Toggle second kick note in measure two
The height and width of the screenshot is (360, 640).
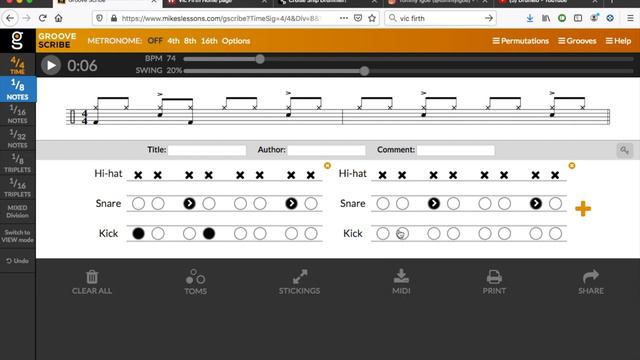[x=402, y=233]
